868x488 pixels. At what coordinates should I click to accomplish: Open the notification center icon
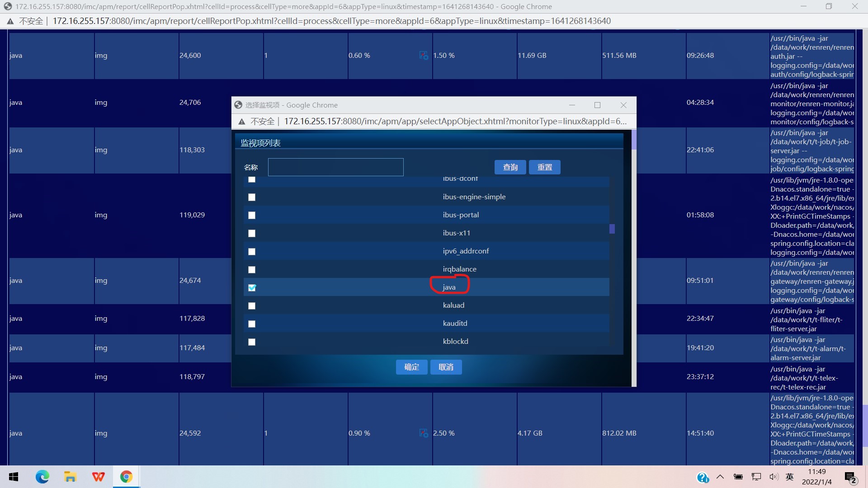click(850, 477)
